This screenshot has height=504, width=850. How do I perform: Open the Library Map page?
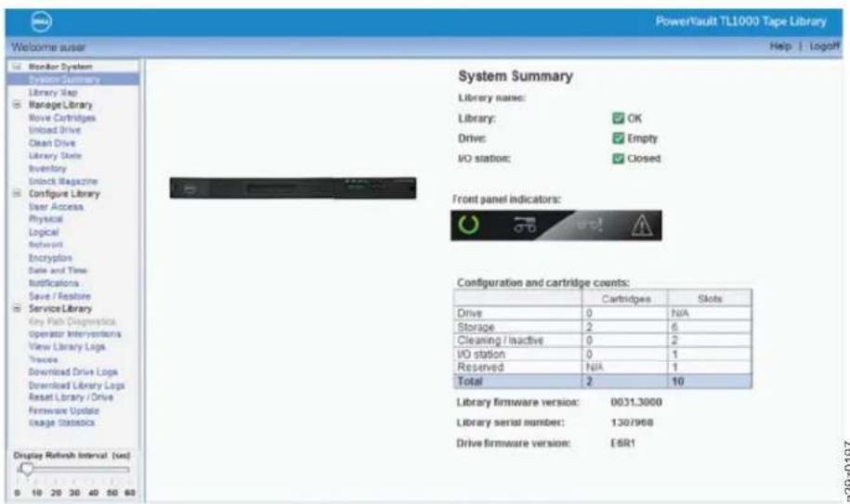pos(53,93)
